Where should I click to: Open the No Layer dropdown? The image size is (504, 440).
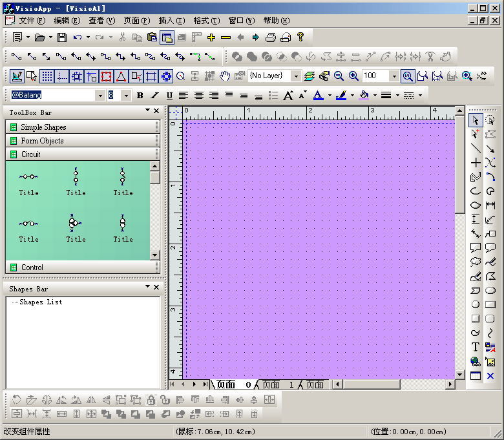(x=296, y=76)
